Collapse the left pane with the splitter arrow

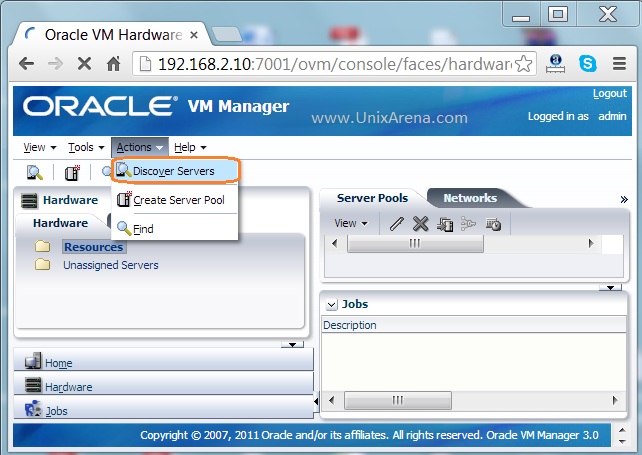[x=316, y=401]
